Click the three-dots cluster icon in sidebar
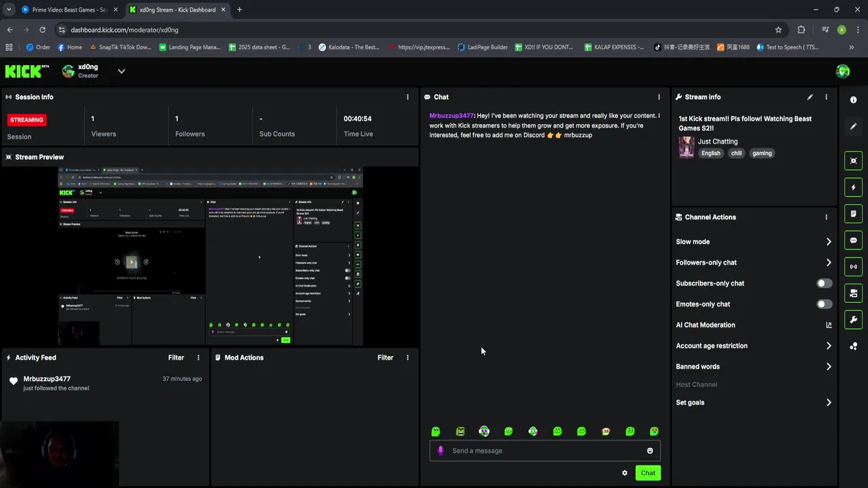Viewport: 868px width, 488px height. coord(853,346)
